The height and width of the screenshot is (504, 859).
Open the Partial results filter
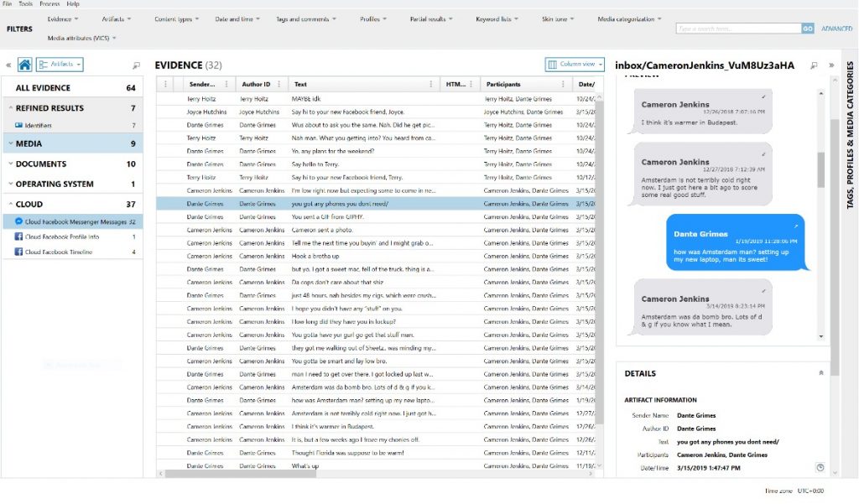(x=431, y=19)
